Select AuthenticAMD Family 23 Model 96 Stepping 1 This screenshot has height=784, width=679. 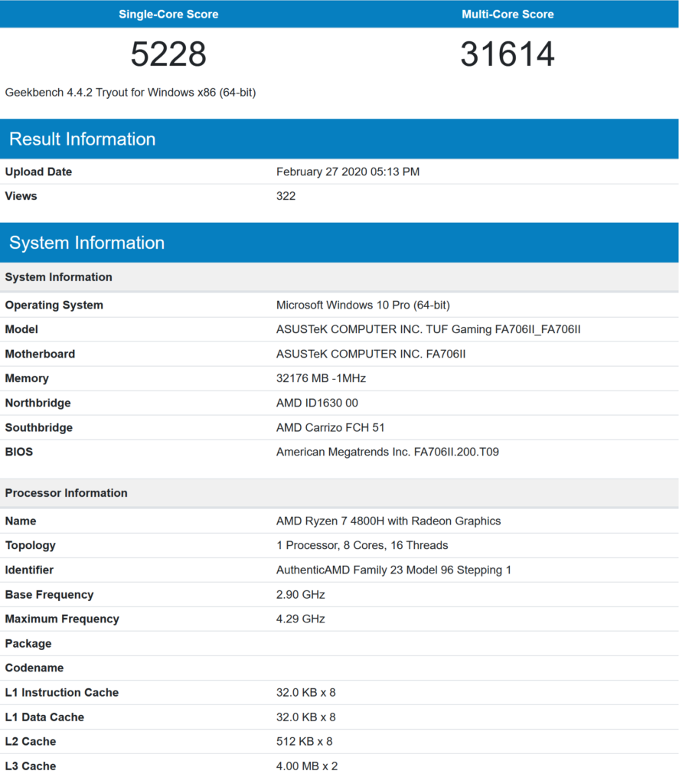click(x=393, y=570)
